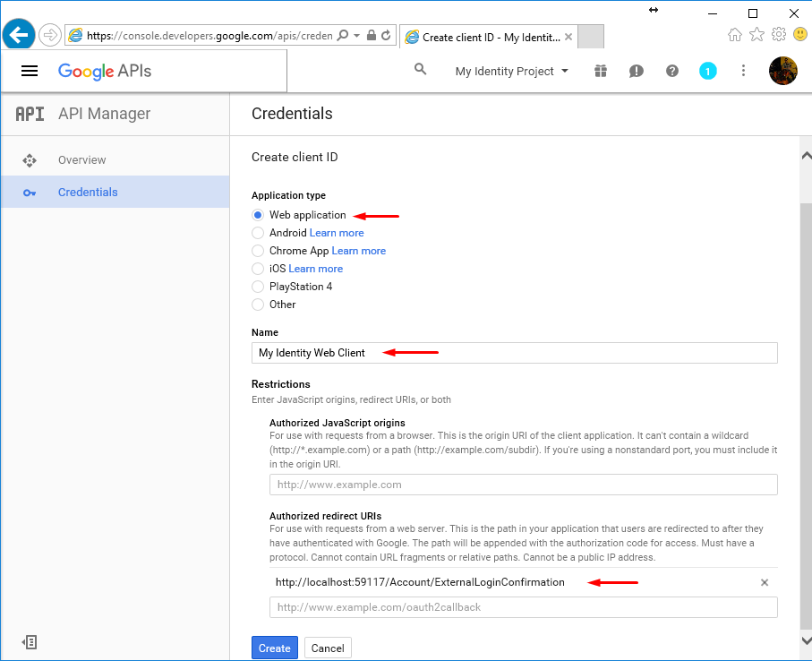Open iOS Learn more link
The width and height of the screenshot is (812, 661).
tap(316, 269)
